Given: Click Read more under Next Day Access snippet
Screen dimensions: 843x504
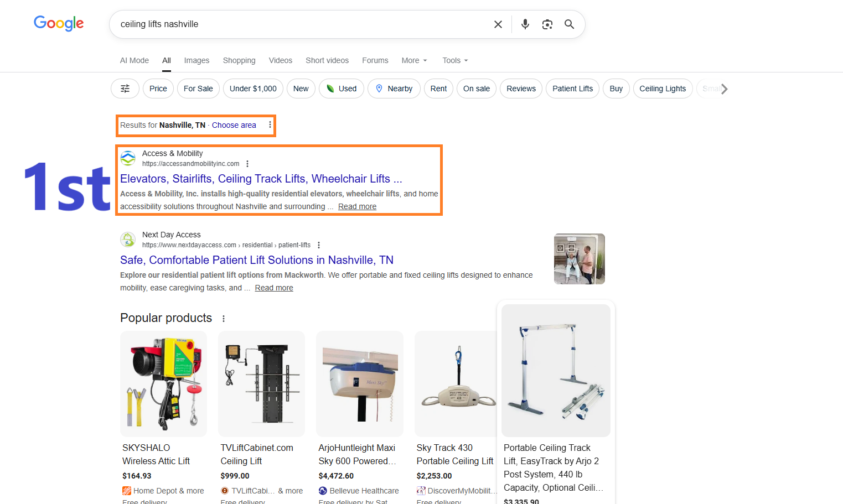Looking at the screenshot, I should [x=274, y=288].
